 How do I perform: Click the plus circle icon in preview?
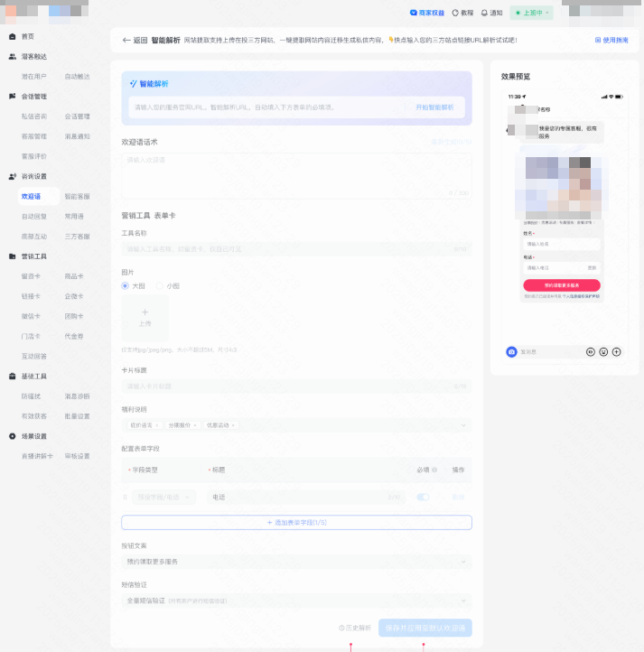tap(617, 352)
